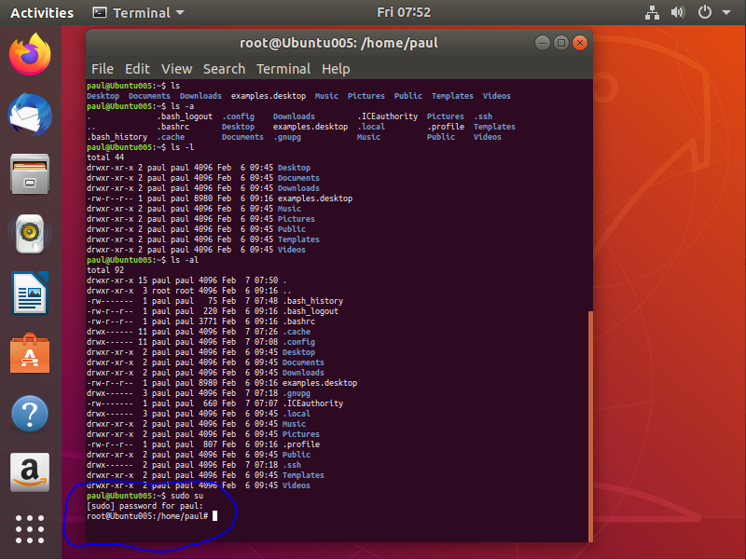
Task: Click the terminal's vertical scrollbar thumb
Action: [590, 427]
